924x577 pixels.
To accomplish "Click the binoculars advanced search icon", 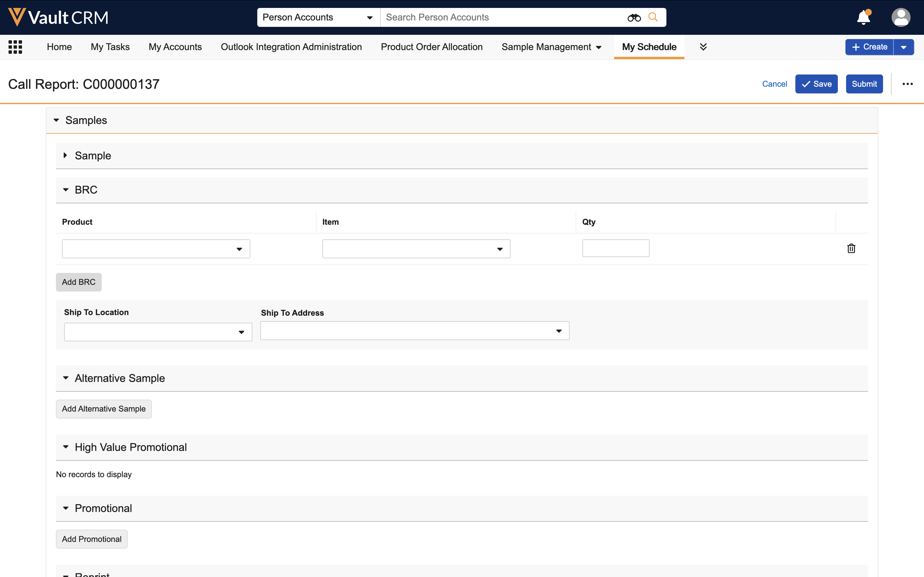I will [634, 18].
